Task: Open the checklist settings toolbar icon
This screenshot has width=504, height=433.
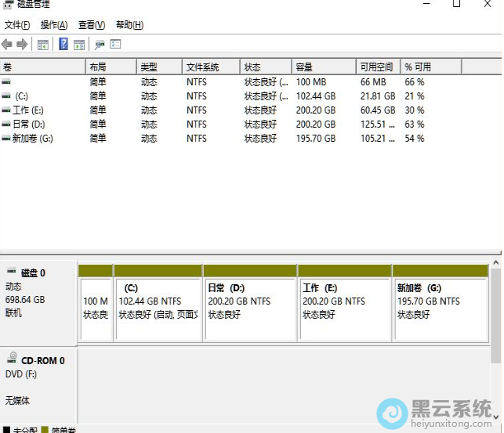Action: pyautogui.click(x=115, y=45)
